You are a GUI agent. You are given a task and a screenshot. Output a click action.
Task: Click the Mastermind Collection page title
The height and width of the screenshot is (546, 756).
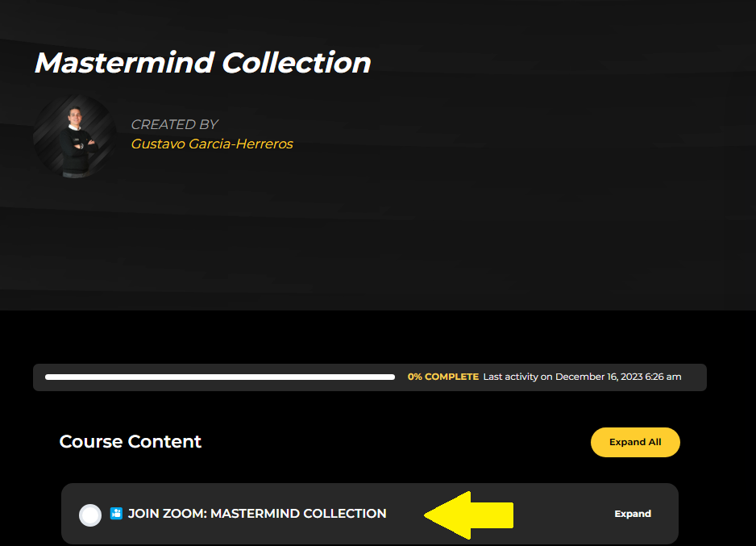[x=202, y=63]
